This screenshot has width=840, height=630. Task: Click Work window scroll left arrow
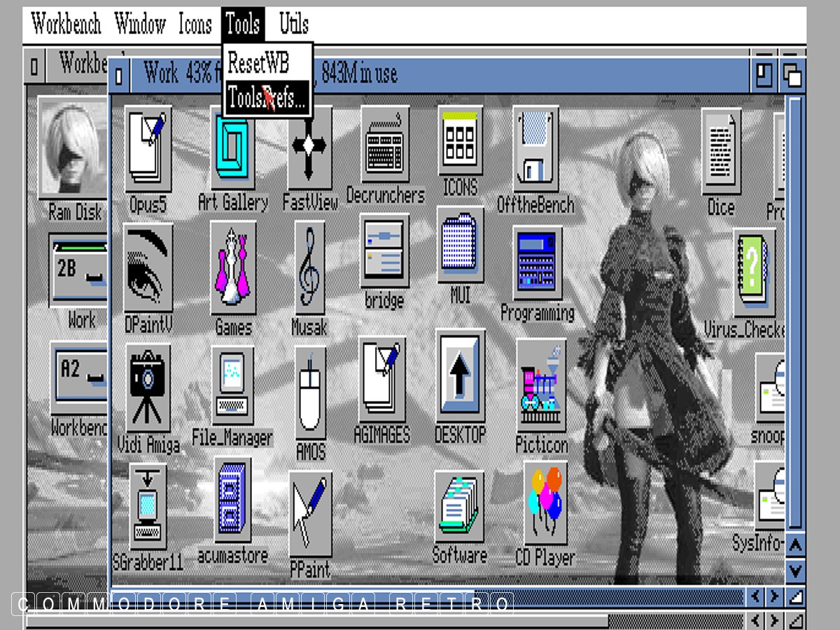[x=755, y=597]
